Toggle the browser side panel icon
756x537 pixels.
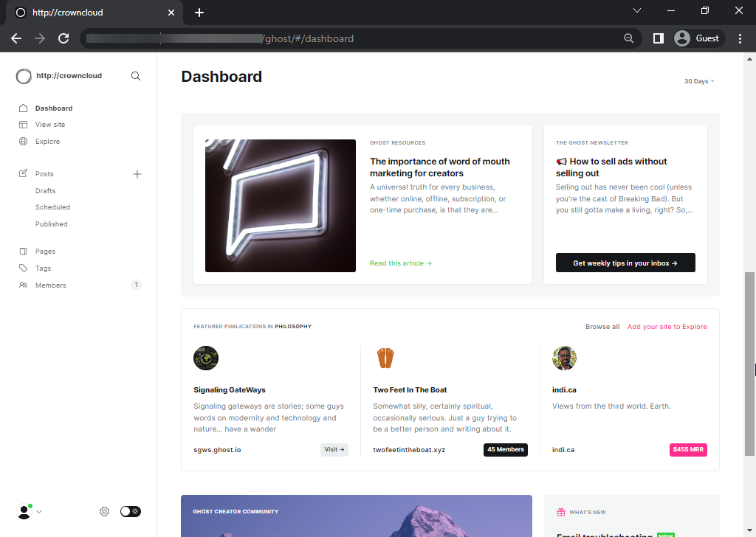(x=658, y=38)
